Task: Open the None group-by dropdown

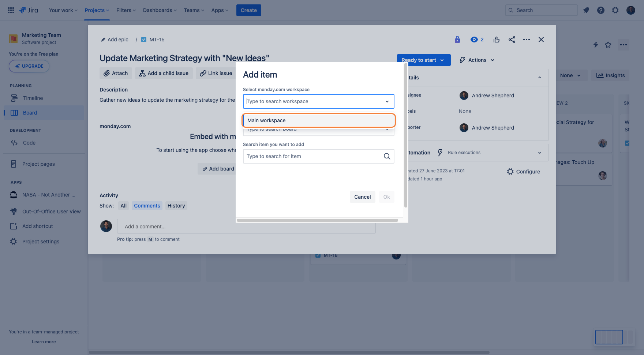Action: click(570, 75)
